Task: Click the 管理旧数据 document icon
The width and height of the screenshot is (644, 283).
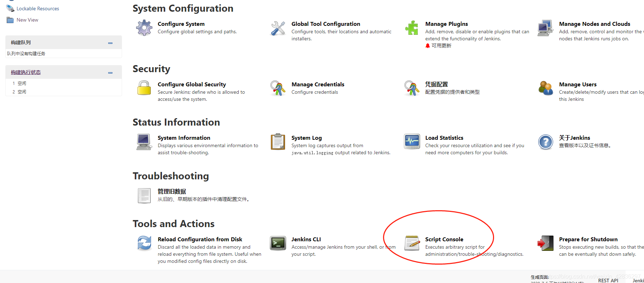Action: click(144, 196)
